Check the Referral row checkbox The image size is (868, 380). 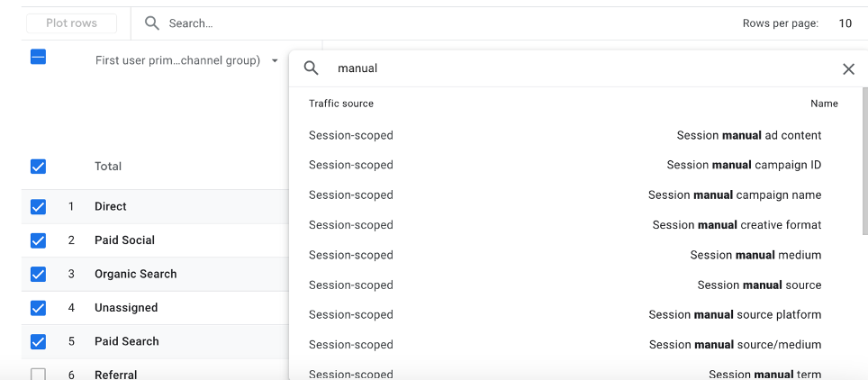coord(38,375)
